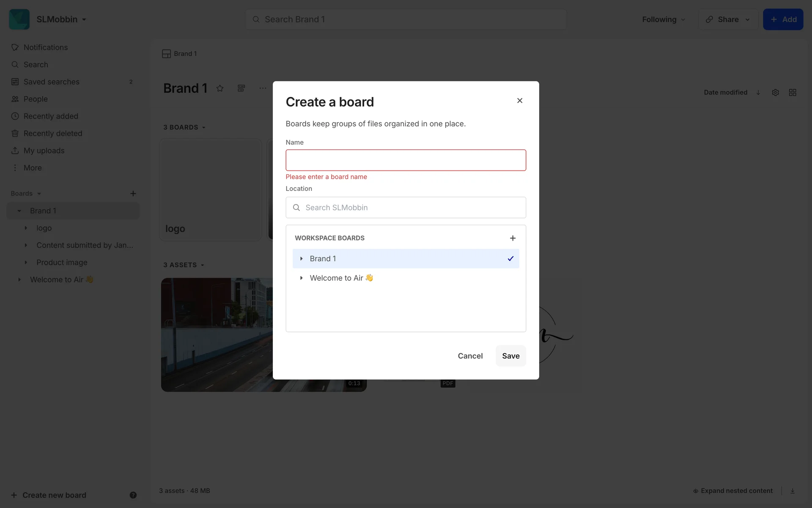
Task: Click the plus icon beside Workspace Boards
Action: 513,238
